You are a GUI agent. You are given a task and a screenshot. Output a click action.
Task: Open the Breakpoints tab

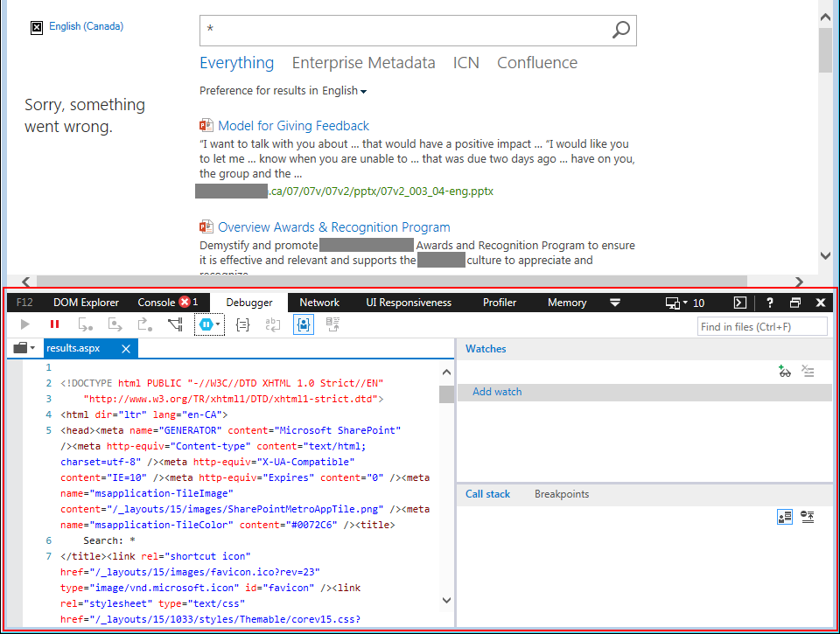(x=562, y=494)
